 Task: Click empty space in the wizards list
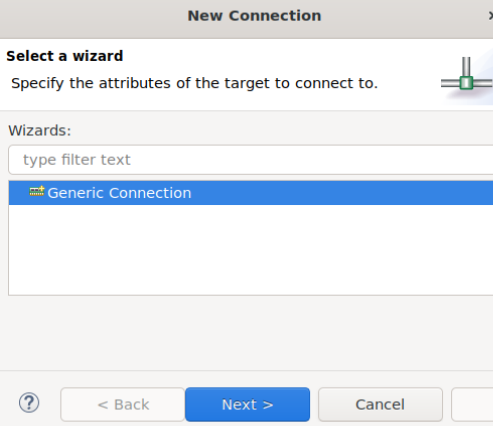click(251, 250)
